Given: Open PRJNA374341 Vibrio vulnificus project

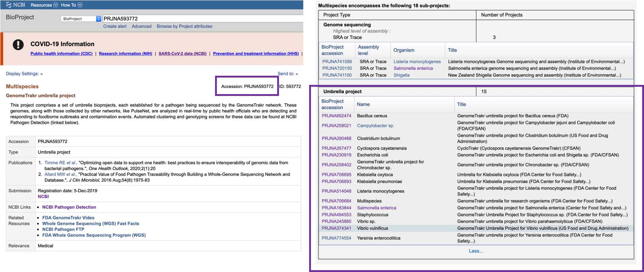Looking at the screenshot, I should (x=336, y=228).
